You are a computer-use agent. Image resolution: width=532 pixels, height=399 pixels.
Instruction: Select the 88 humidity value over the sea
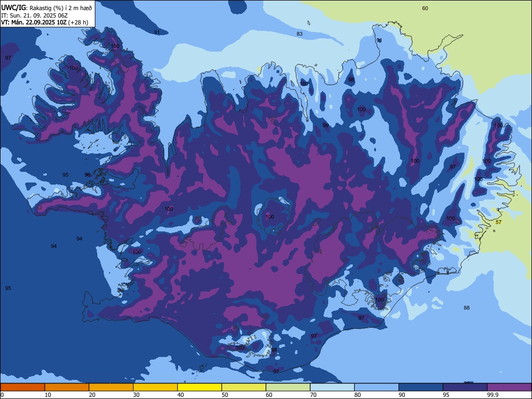[467, 307]
